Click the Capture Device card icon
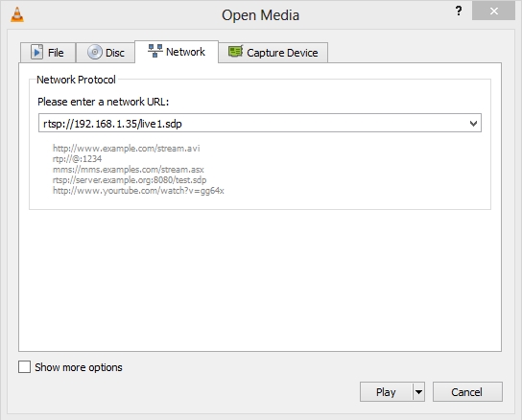Screen dimensions: 522x420 pyautogui.click(x=236, y=52)
